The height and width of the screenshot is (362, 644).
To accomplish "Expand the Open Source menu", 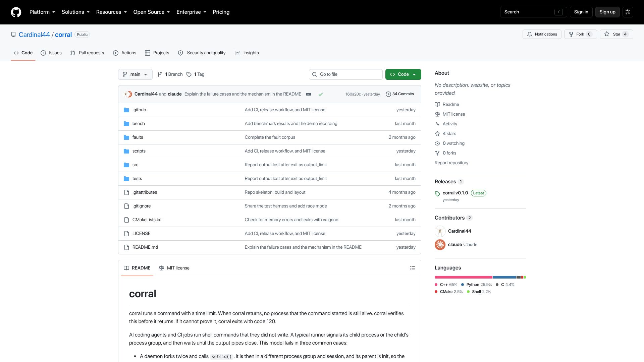I will click(x=152, y=12).
